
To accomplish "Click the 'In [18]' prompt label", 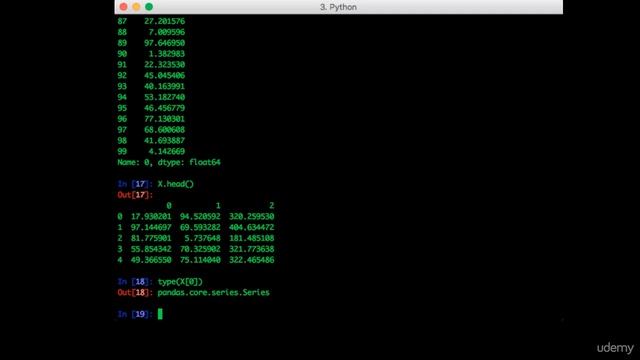I will tap(134, 282).
